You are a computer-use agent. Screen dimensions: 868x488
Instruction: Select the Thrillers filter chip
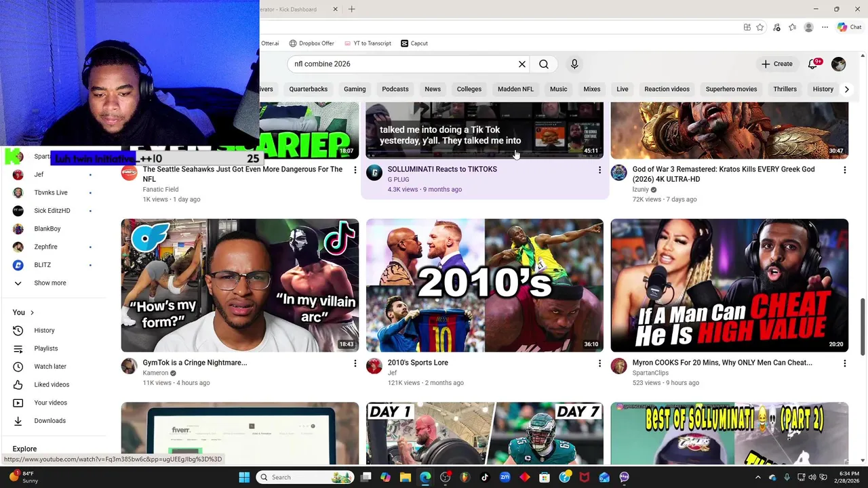pyautogui.click(x=785, y=89)
